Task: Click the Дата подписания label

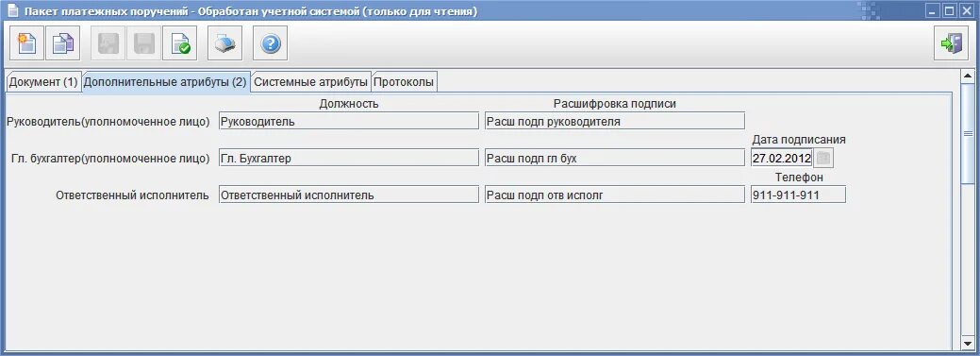Action: [x=799, y=140]
